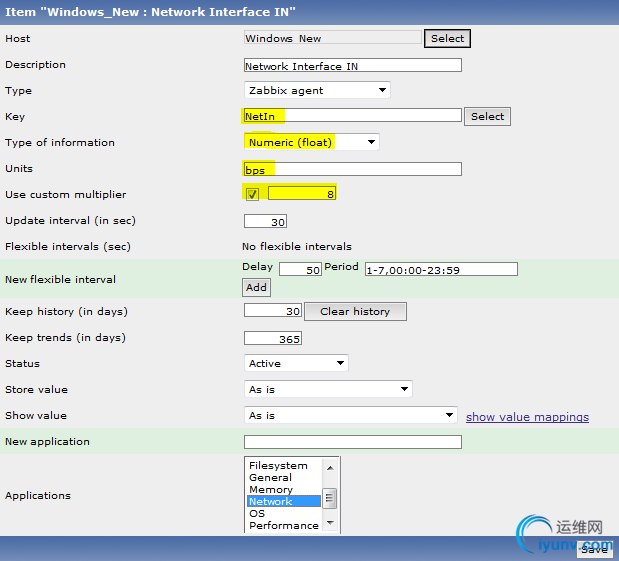The height and width of the screenshot is (561, 619).
Task: Click the Key field containing NetIn
Action: (x=353, y=116)
